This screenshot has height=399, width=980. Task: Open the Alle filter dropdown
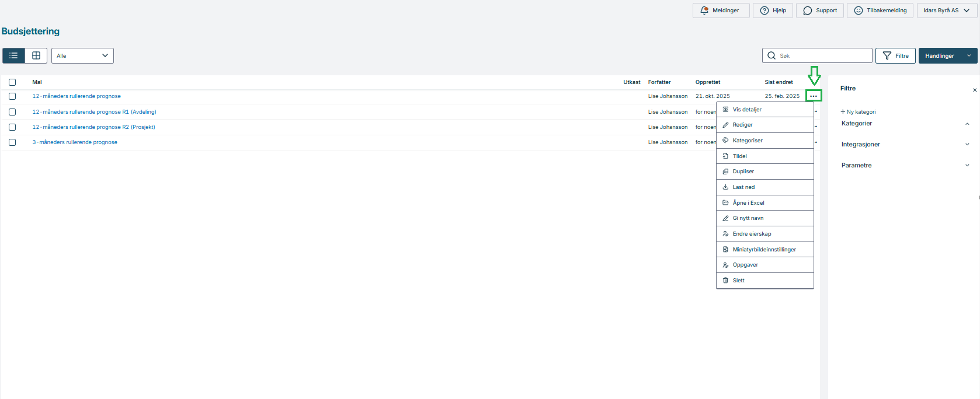[x=82, y=55]
